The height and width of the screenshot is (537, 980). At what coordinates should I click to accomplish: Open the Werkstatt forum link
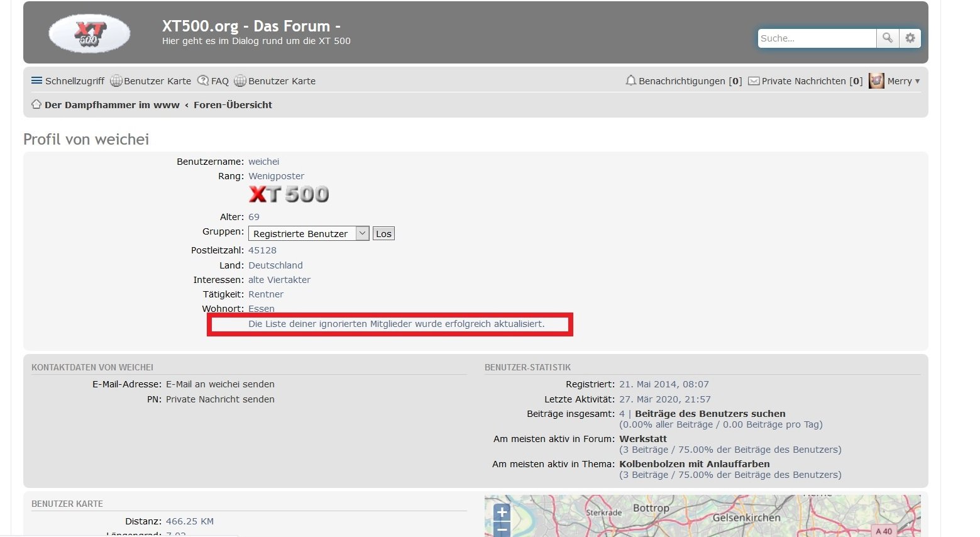642,439
